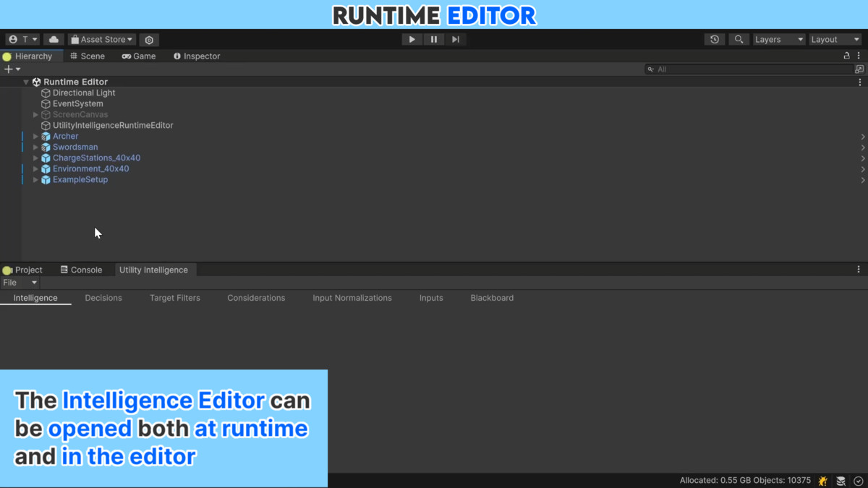The width and height of the screenshot is (868, 488).
Task: Pause play mode with Pause button
Action: click(x=433, y=40)
